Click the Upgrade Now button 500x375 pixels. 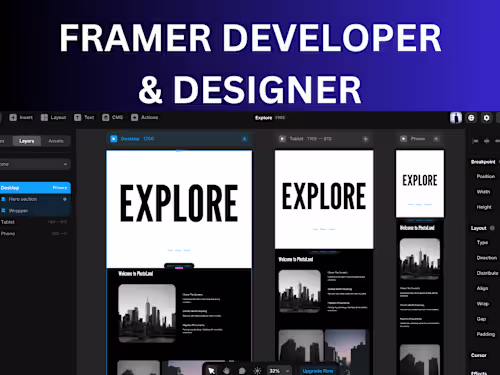coord(318,371)
